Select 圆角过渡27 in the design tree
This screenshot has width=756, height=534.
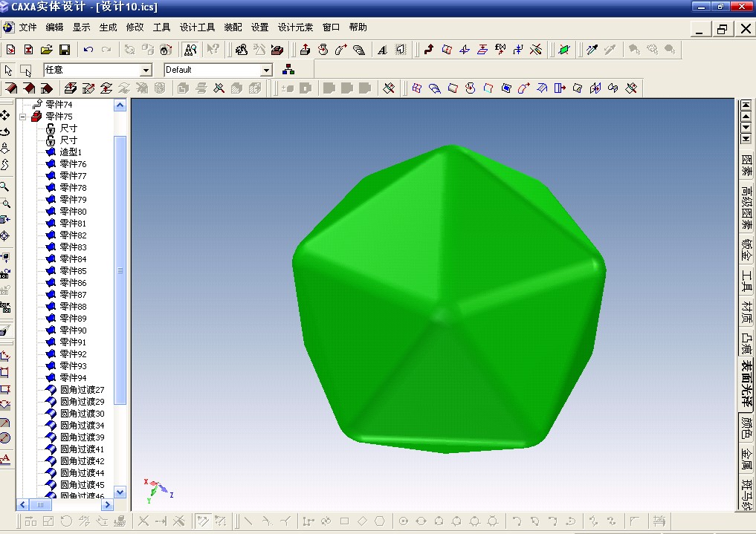tap(82, 390)
